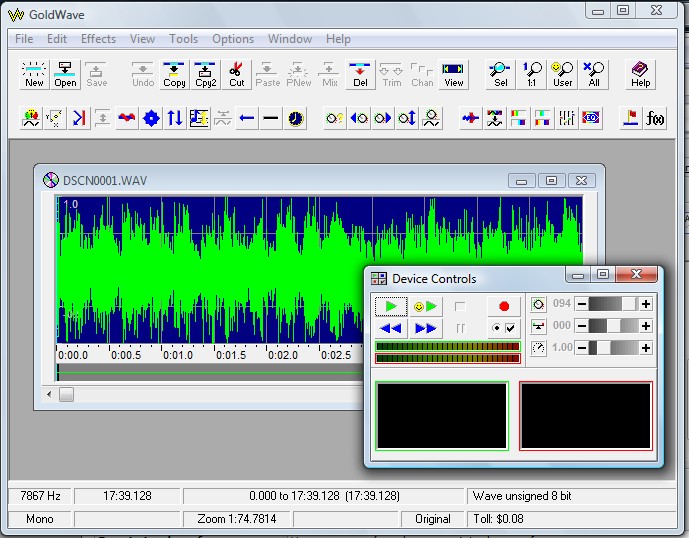This screenshot has height=538, width=689.
Task: Open the Effects menu
Action: click(98, 39)
